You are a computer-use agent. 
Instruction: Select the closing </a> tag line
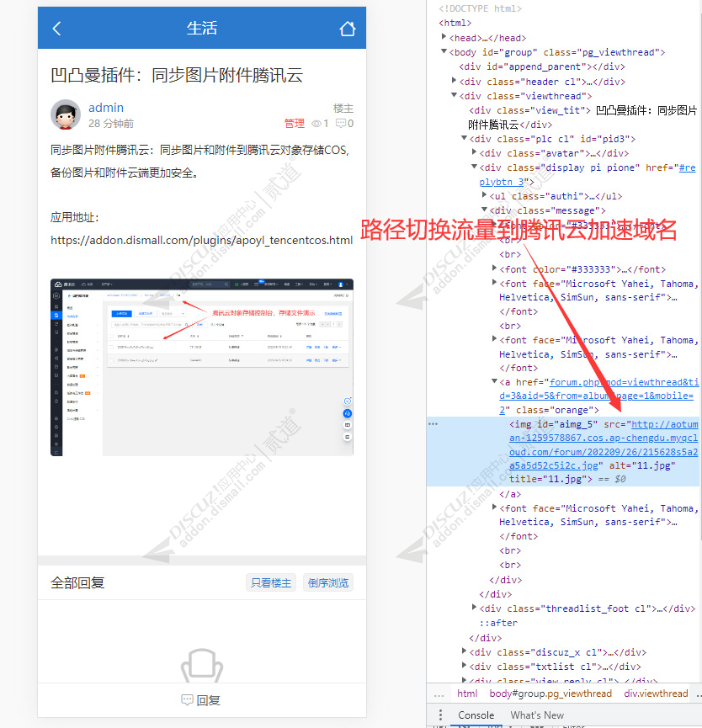click(x=510, y=495)
